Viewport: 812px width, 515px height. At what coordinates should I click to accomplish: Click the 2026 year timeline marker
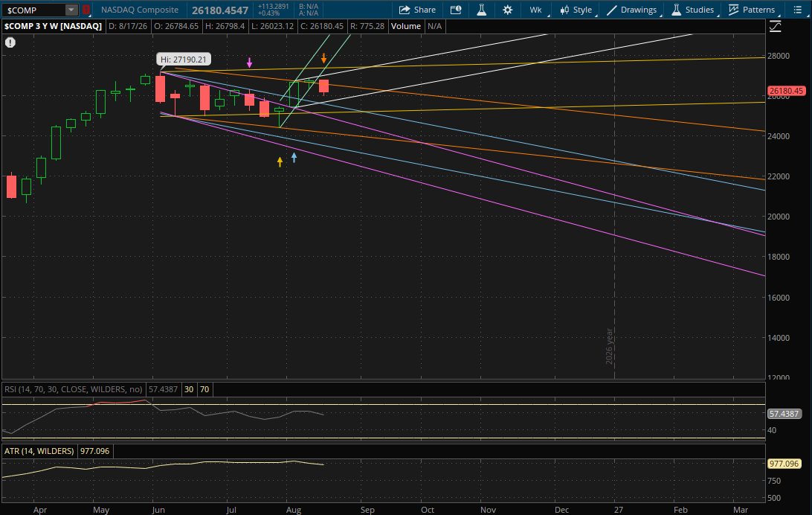610,346
